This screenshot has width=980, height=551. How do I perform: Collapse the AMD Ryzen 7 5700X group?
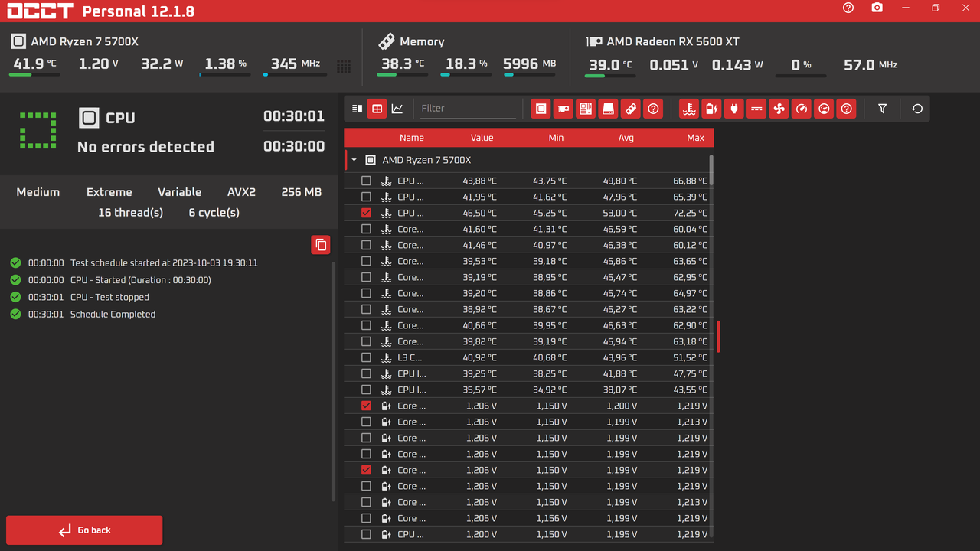[354, 160]
